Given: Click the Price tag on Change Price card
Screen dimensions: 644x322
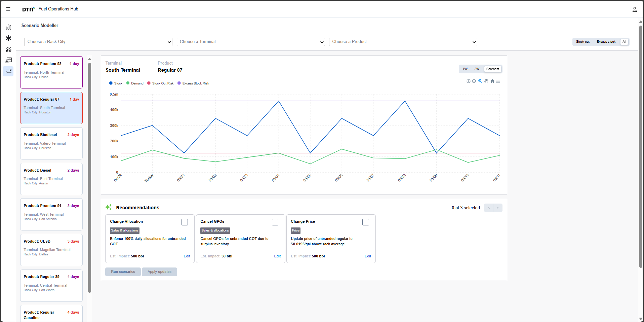Looking at the screenshot, I should click(x=296, y=230).
